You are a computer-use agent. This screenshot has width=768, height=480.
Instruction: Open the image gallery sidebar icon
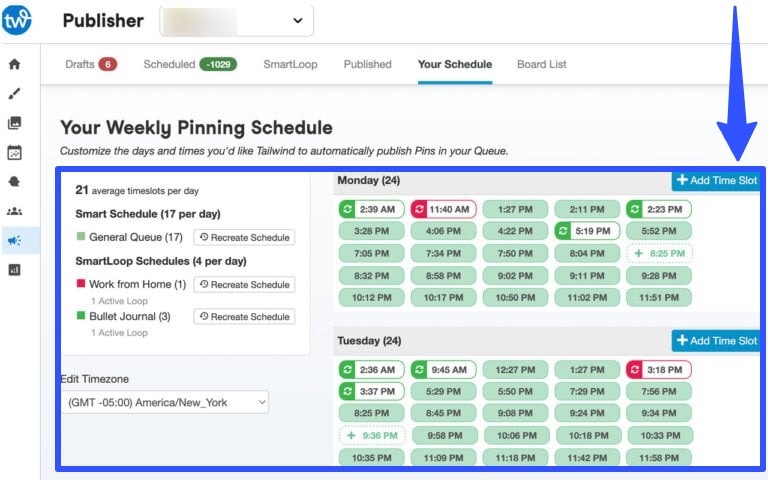(x=14, y=123)
